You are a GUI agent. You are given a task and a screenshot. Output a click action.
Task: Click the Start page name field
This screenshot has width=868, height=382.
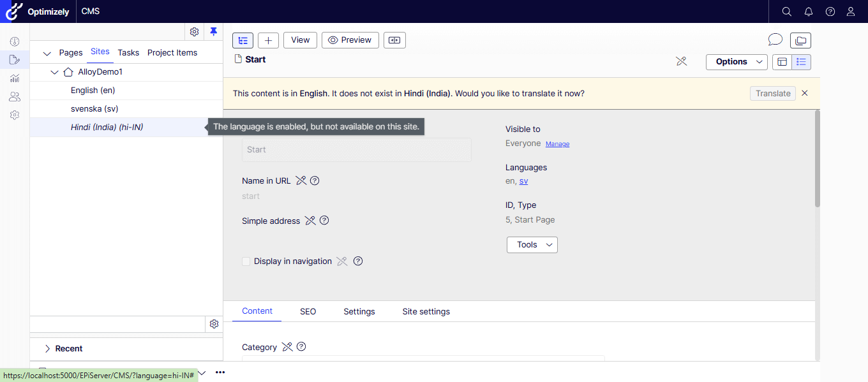click(x=356, y=150)
